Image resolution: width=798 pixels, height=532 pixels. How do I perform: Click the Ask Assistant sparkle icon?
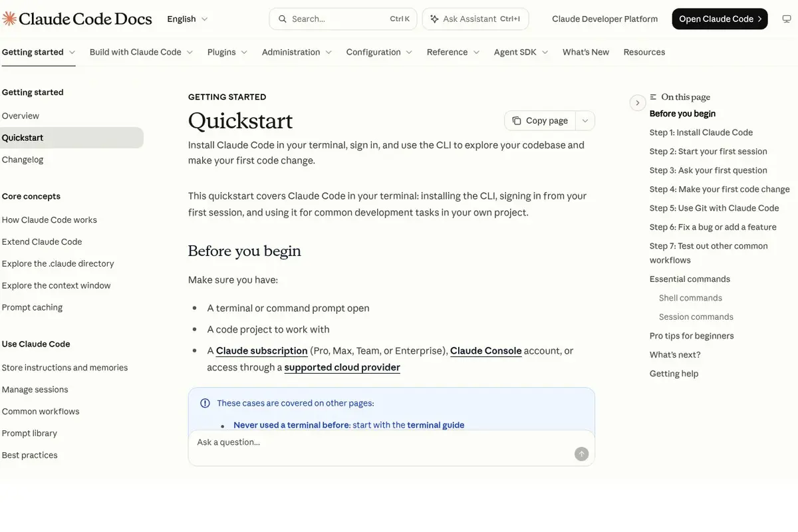point(434,19)
